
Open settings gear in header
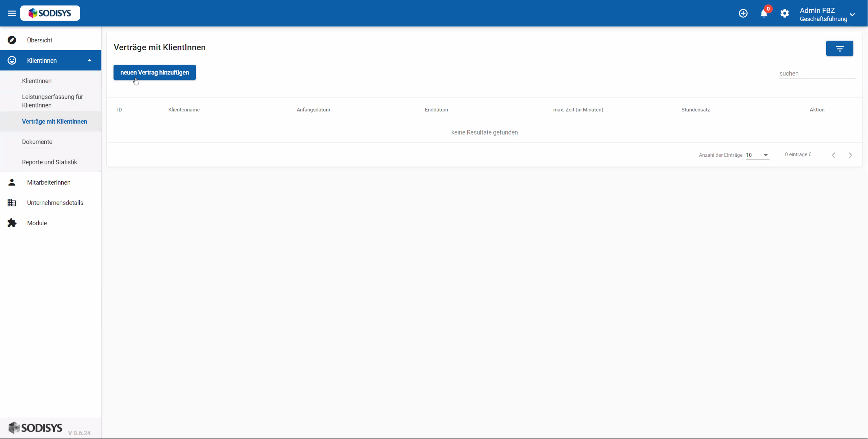pos(784,13)
